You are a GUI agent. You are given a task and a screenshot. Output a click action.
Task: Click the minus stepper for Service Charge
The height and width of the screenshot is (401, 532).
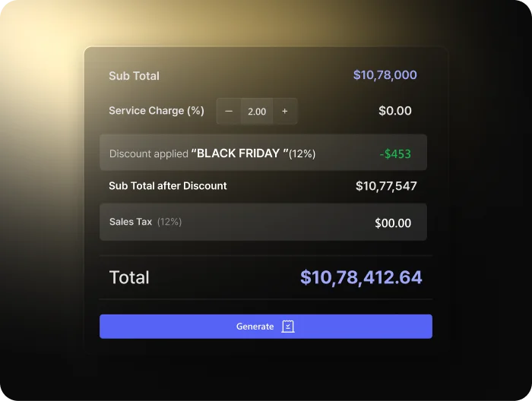[x=229, y=111]
